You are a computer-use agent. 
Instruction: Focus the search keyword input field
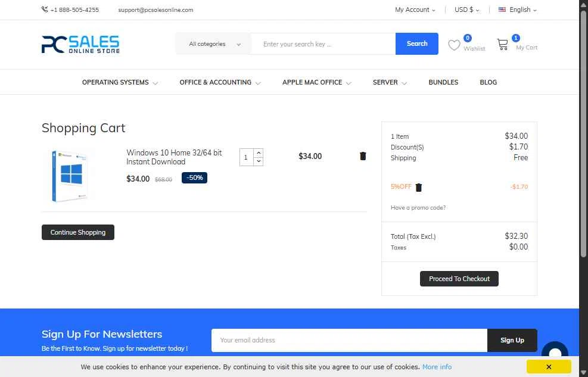(x=323, y=44)
